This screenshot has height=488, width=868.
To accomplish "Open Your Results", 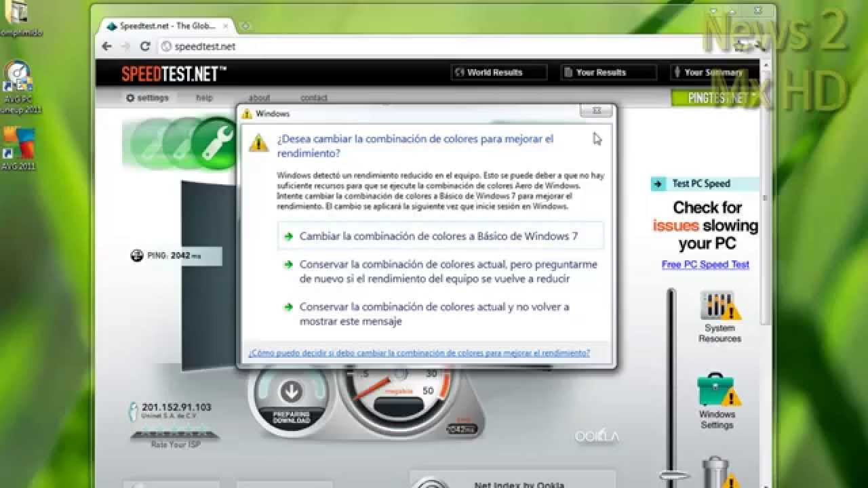I will coord(608,72).
